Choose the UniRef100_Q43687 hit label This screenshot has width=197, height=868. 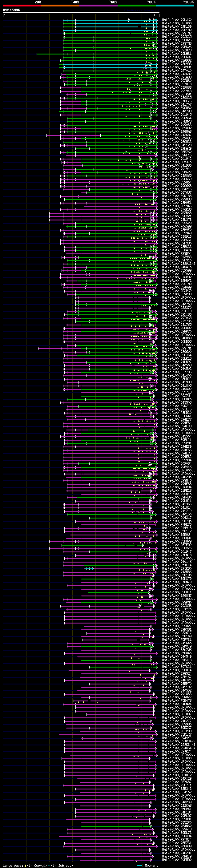pyautogui.click(x=177, y=135)
